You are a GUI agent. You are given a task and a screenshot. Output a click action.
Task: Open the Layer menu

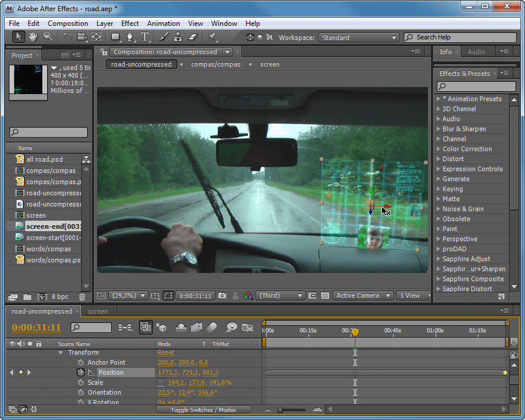[x=105, y=24]
